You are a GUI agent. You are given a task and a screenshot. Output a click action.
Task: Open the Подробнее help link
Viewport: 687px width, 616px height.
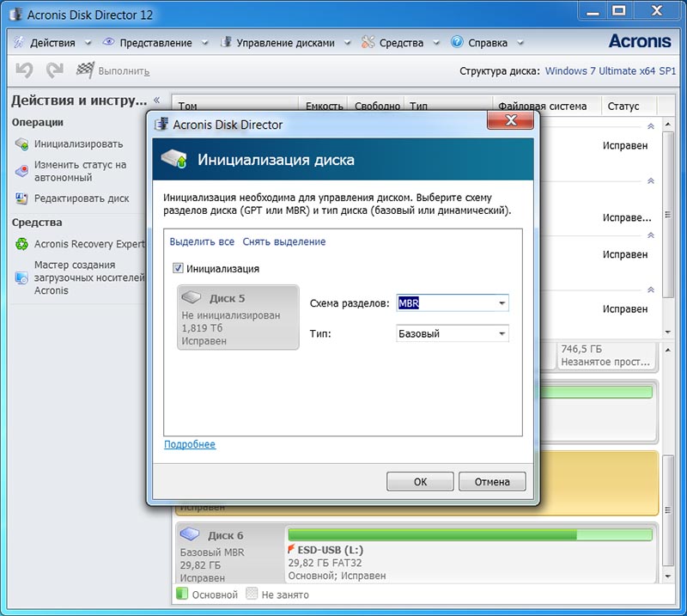tap(190, 444)
